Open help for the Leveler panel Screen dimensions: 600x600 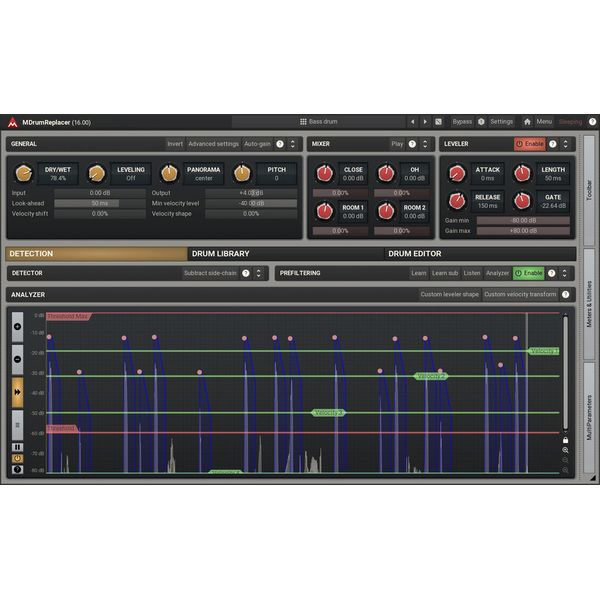[553, 144]
